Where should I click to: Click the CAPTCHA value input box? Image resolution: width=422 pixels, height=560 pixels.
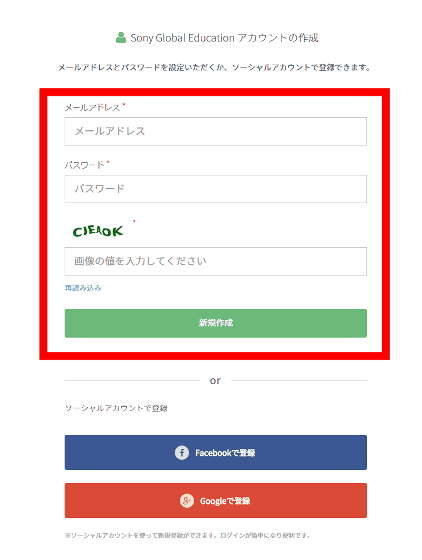point(216,261)
